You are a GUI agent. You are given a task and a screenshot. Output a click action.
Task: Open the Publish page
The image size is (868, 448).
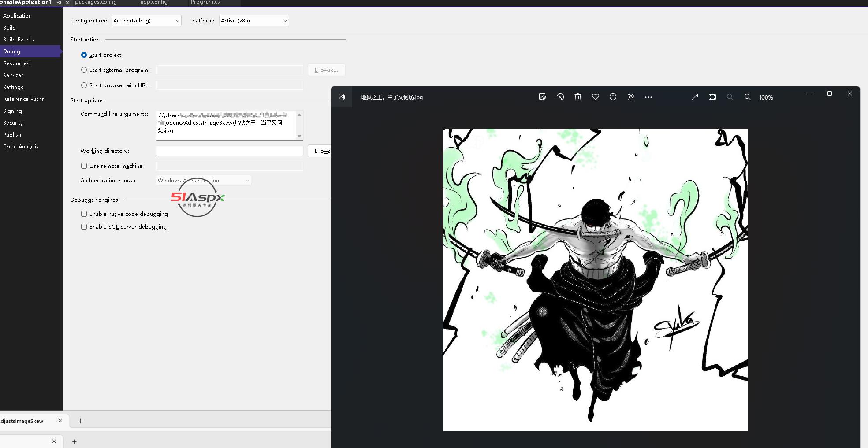click(x=12, y=135)
